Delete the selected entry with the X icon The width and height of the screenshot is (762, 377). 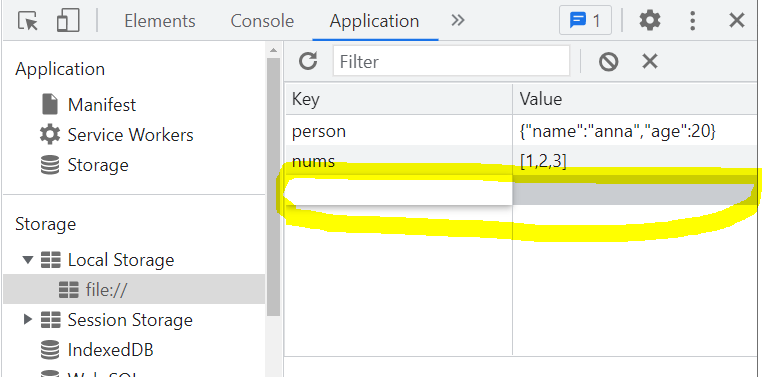(x=650, y=61)
